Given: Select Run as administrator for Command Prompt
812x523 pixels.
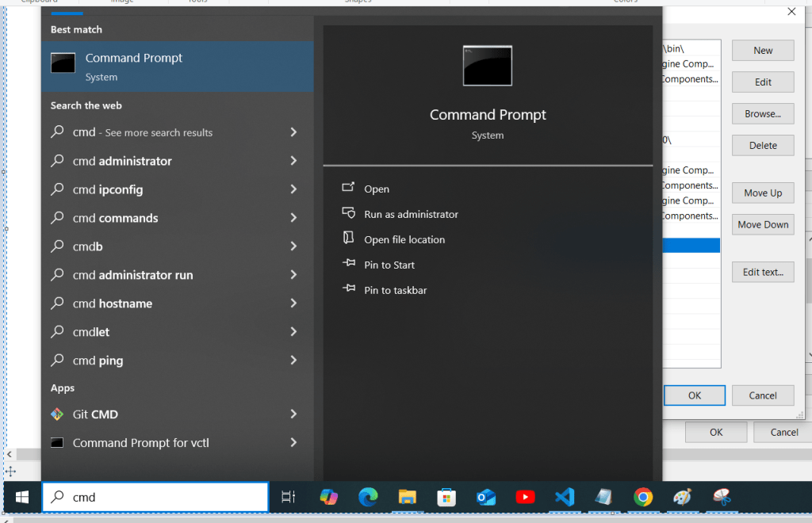Looking at the screenshot, I should pyautogui.click(x=411, y=214).
